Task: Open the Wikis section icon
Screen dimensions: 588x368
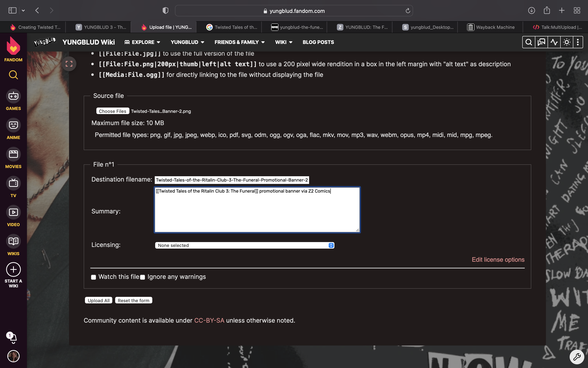Action: click(13, 241)
